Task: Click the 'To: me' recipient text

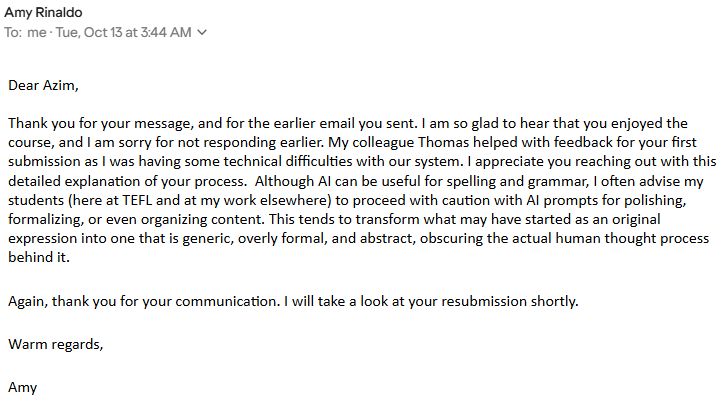Action: pos(25,32)
